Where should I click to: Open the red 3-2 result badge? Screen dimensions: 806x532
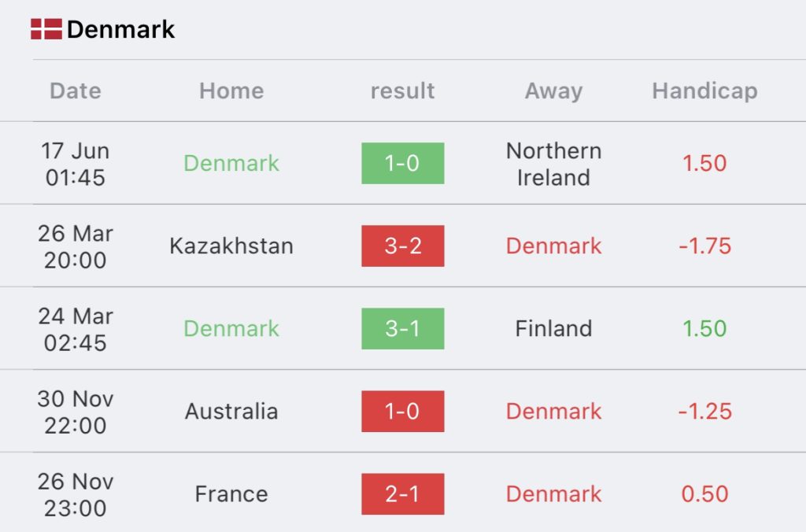(x=402, y=246)
